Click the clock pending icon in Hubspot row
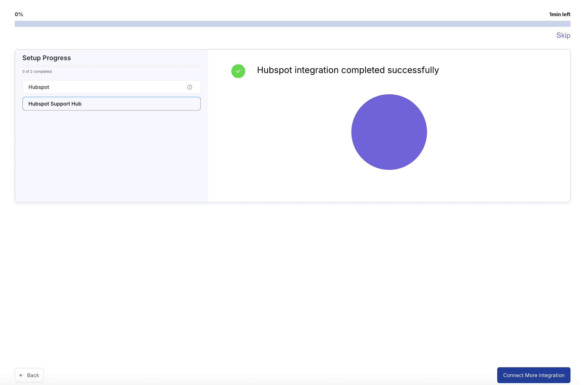 [x=190, y=87]
